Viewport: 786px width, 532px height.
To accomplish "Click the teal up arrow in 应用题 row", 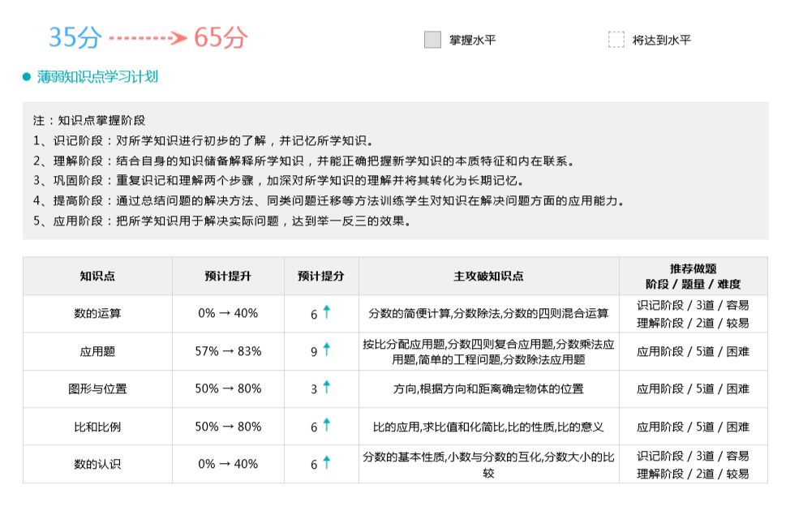I will [x=327, y=350].
